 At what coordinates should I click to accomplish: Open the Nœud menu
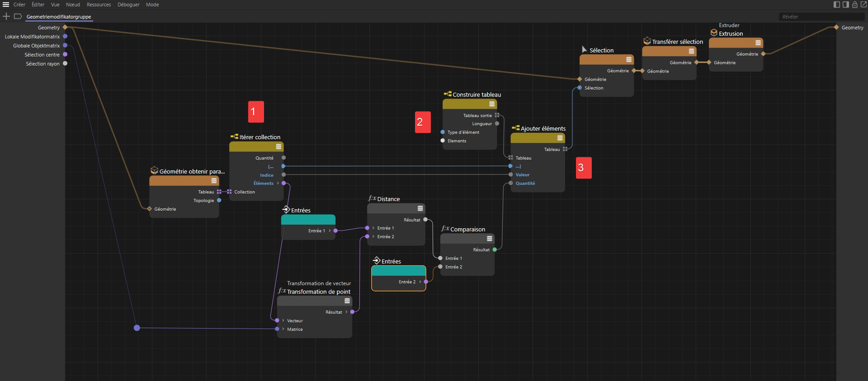pyautogui.click(x=73, y=5)
